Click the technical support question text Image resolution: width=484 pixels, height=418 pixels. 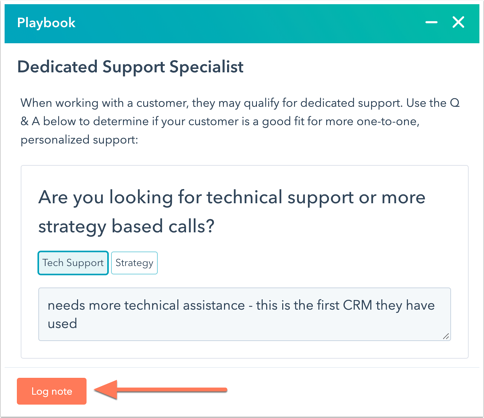click(232, 212)
